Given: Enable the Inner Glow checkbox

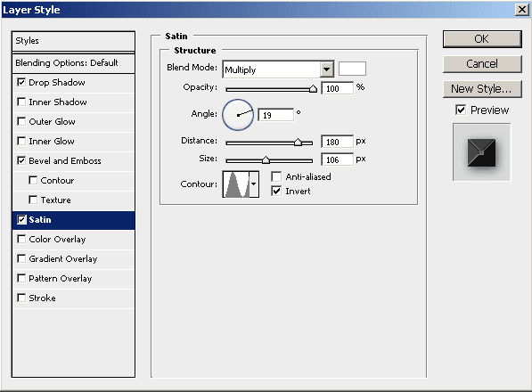Looking at the screenshot, I should [21, 141].
